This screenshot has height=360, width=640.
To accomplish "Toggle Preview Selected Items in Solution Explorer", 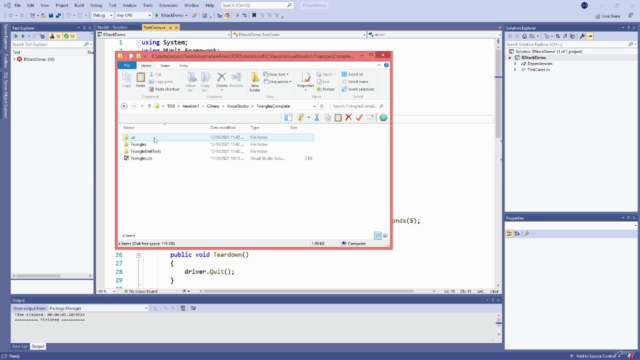I will (x=590, y=36).
